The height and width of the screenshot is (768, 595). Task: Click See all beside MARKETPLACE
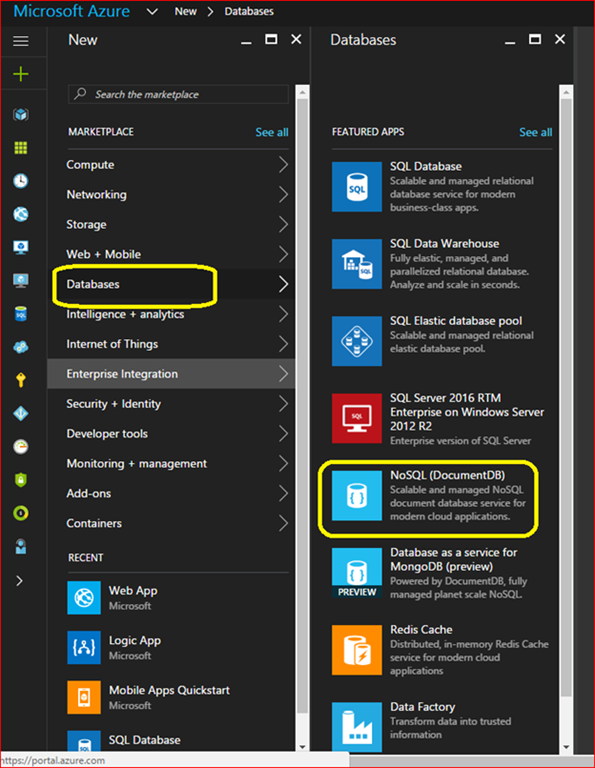[x=272, y=132]
